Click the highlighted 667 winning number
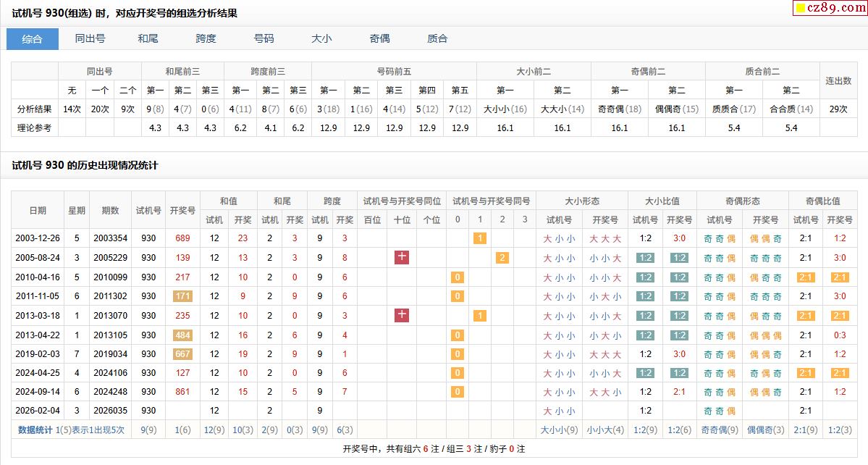The width and height of the screenshot is (868, 465). coord(182,354)
